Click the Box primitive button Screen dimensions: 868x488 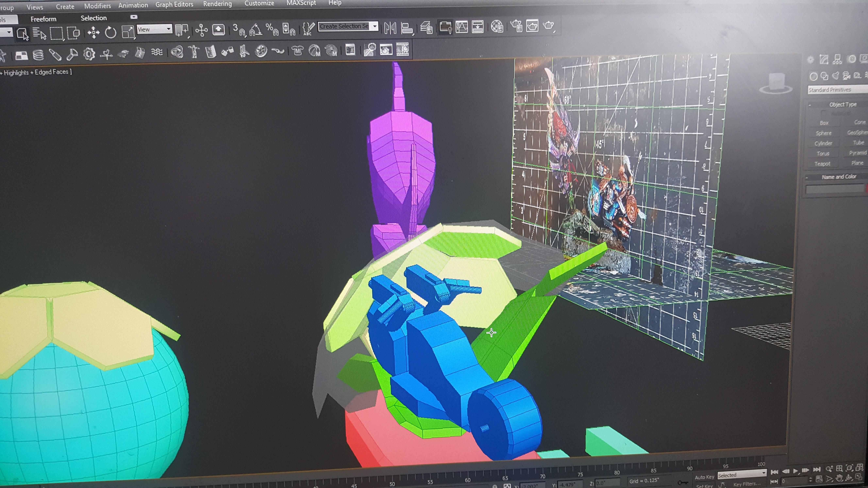(824, 123)
